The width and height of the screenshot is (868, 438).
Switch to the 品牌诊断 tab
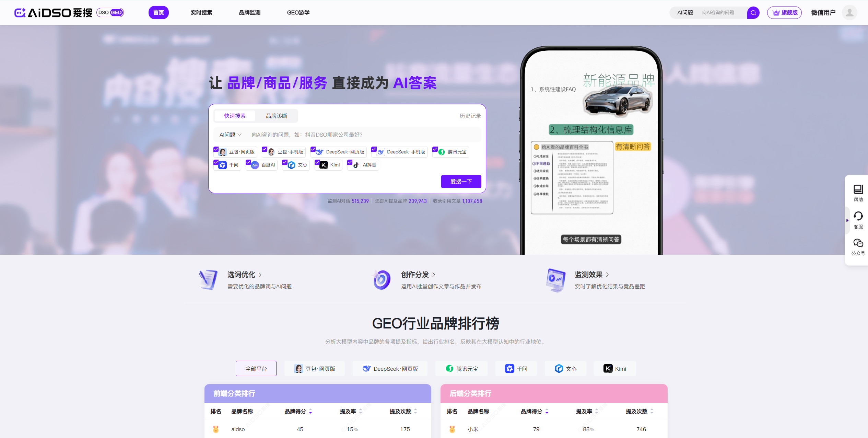click(277, 116)
